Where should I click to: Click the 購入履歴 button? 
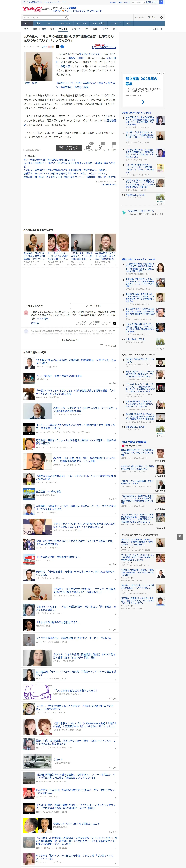pos(152,18)
